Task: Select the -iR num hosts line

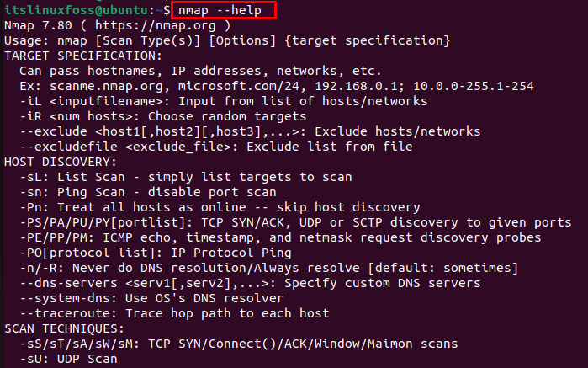Action: (163, 116)
